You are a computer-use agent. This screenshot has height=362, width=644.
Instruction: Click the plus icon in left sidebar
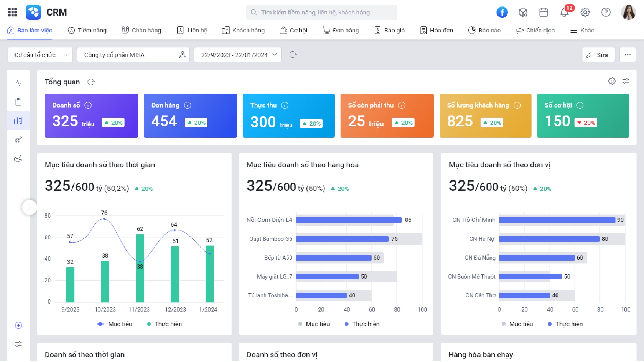pos(18,325)
